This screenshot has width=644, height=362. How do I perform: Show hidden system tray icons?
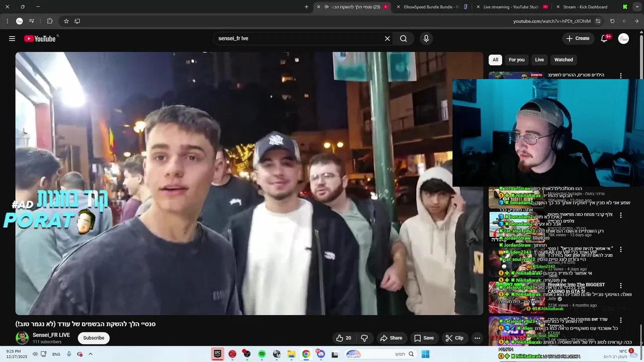(91, 354)
